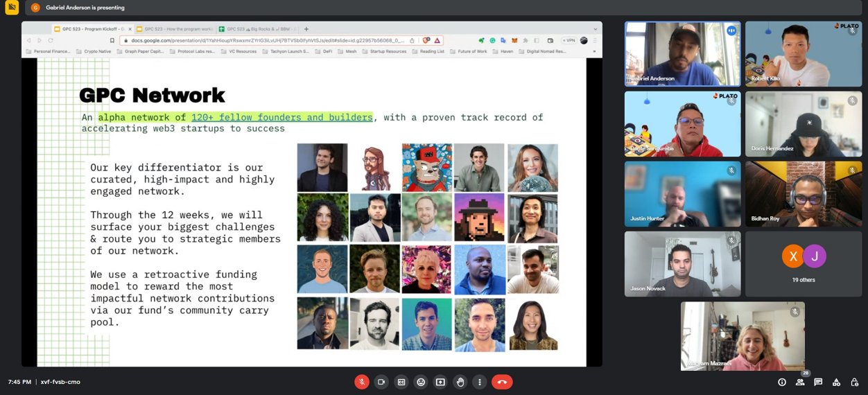Click 120+ fellow founders and builders link

[x=281, y=117]
